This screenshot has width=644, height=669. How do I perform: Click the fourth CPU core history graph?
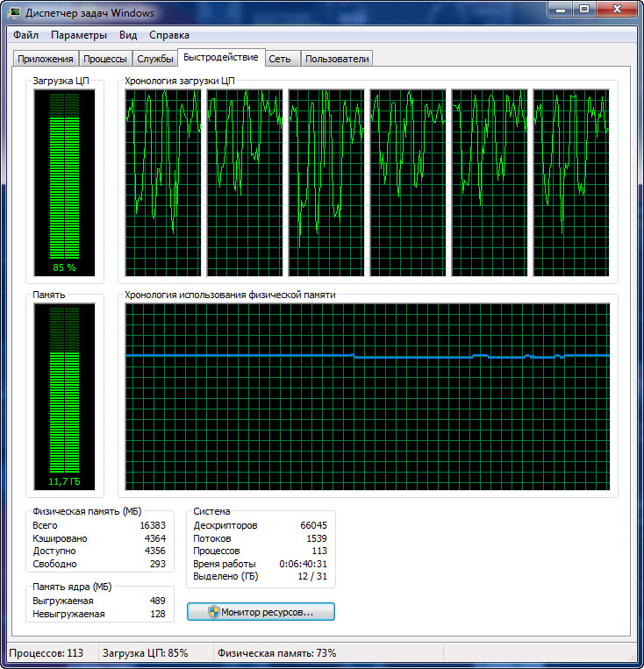point(408,182)
